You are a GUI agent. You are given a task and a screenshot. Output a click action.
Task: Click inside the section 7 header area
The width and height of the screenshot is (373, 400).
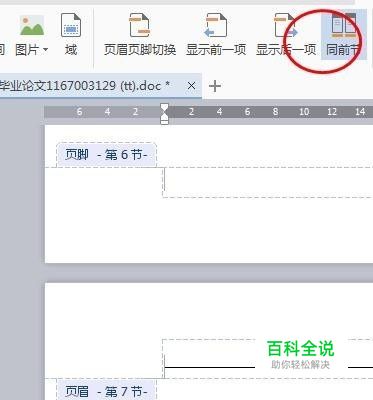[268, 359]
